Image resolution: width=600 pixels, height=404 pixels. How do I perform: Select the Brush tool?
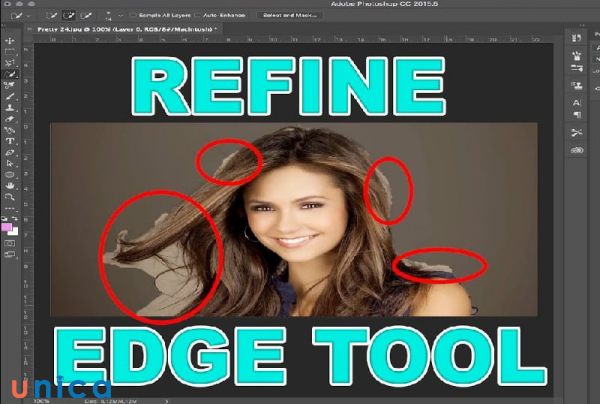10,96
